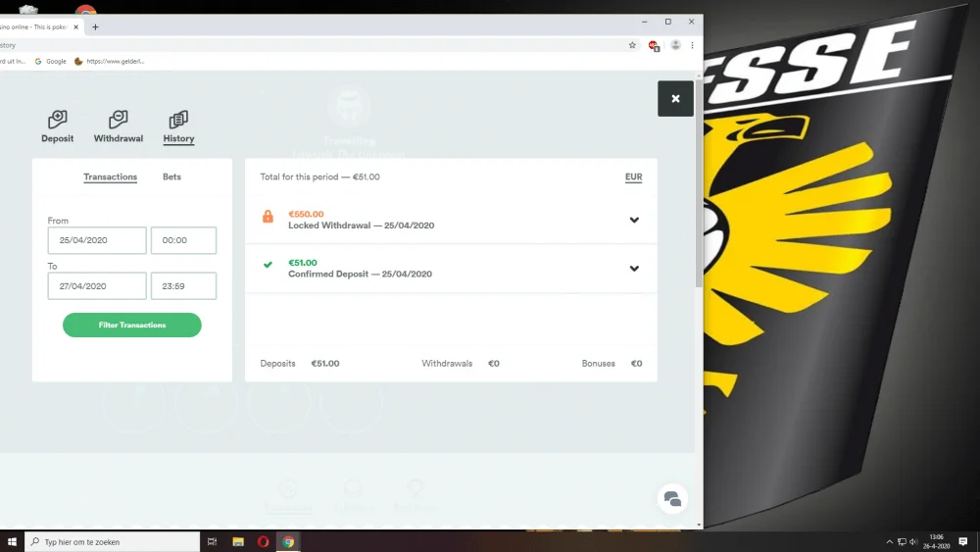The width and height of the screenshot is (980, 552).
Task: Click 'Total for this period — €51.00' text
Action: pyautogui.click(x=320, y=176)
